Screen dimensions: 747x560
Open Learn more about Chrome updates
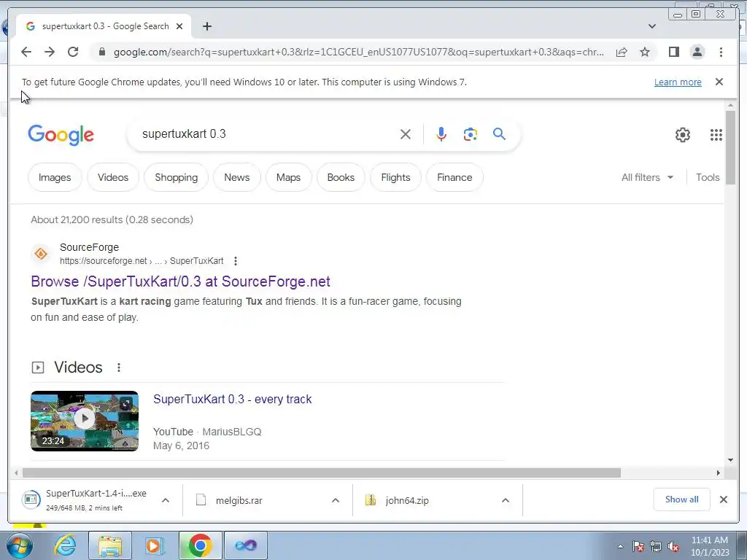point(678,82)
